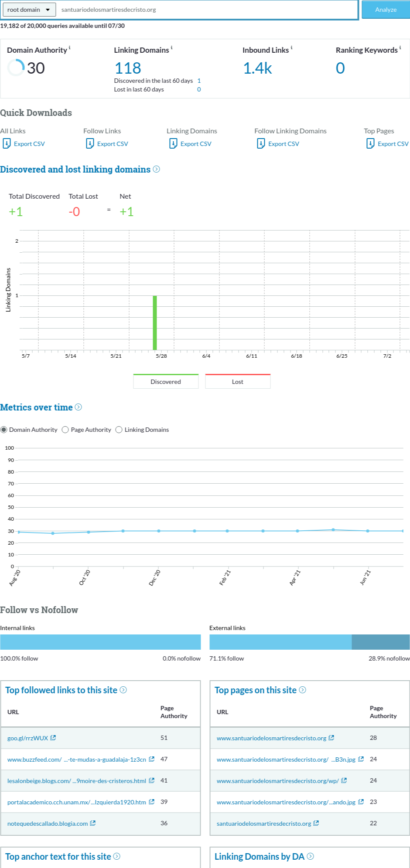Click the Analyze button
Viewport: 410px width, 868px height.
coord(386,10)
